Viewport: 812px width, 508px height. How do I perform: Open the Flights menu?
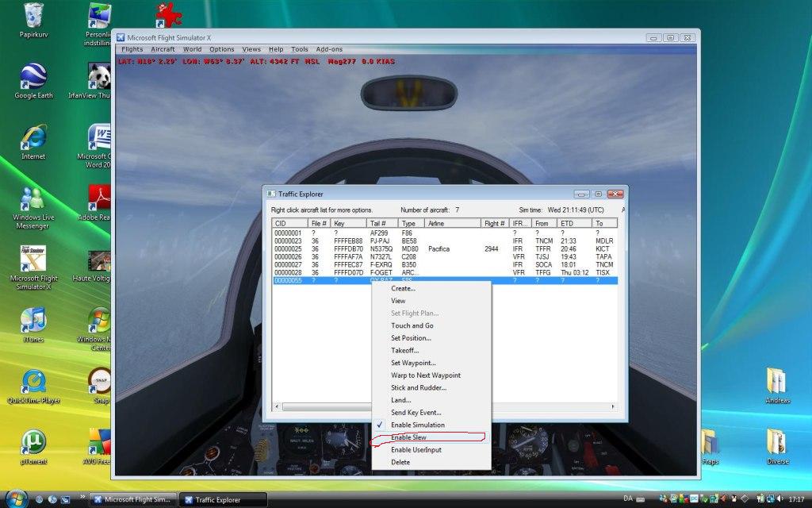click(x=131, y=48)
